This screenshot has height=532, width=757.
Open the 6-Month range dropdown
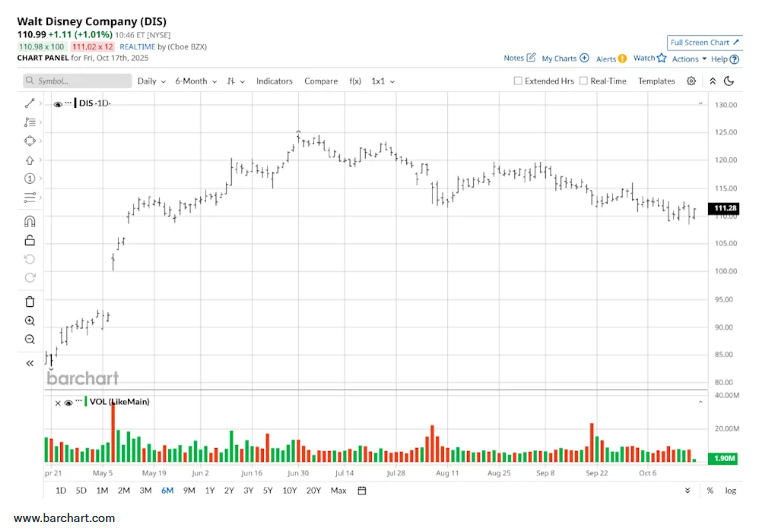[196, 81]
